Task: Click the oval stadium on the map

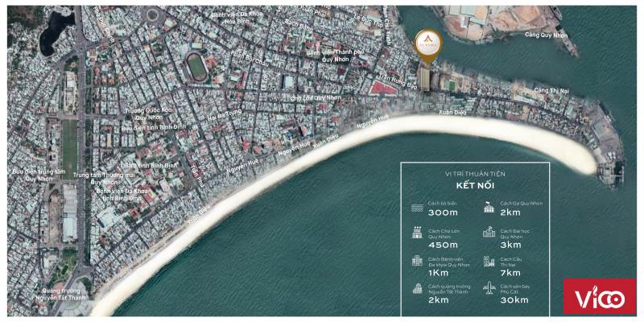Action: pyautogui.click(x=196, y=67)
